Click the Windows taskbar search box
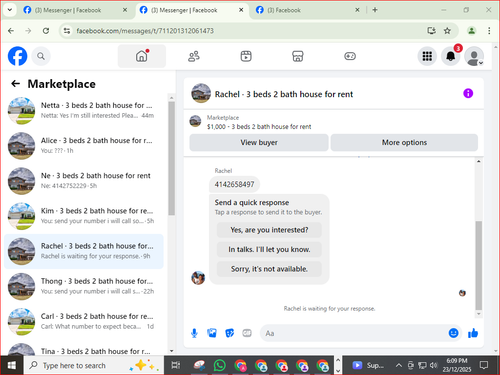 [x=93, y=365]
